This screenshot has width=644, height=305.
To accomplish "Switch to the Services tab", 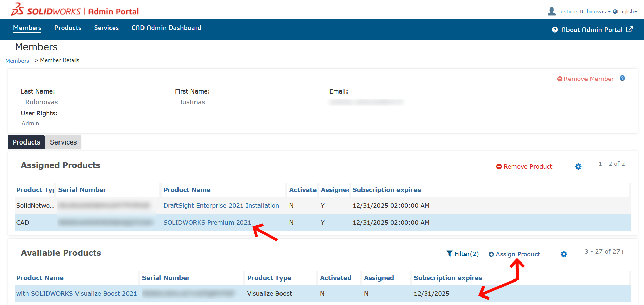I will (x=63, y=142).
